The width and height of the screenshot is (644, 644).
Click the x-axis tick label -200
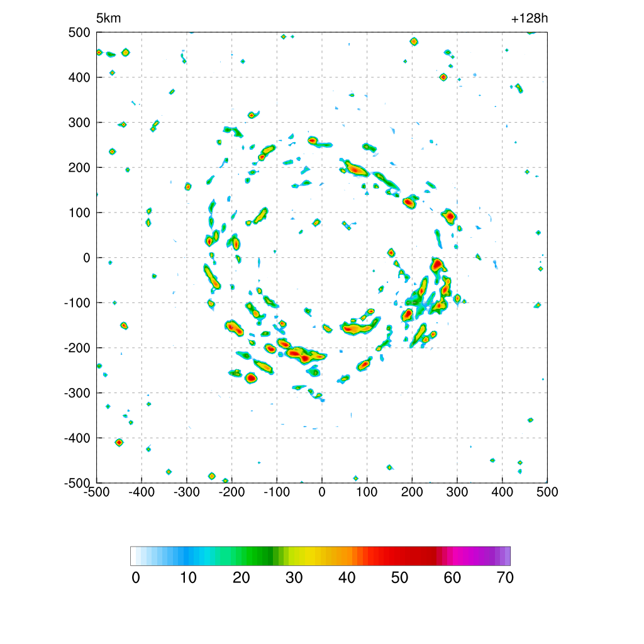231,492
